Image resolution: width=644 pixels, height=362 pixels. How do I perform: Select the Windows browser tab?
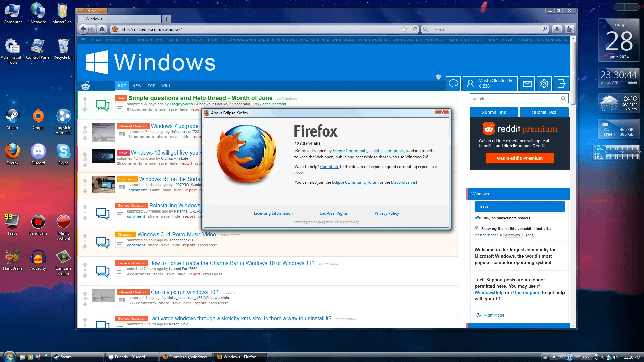(120, 19)
